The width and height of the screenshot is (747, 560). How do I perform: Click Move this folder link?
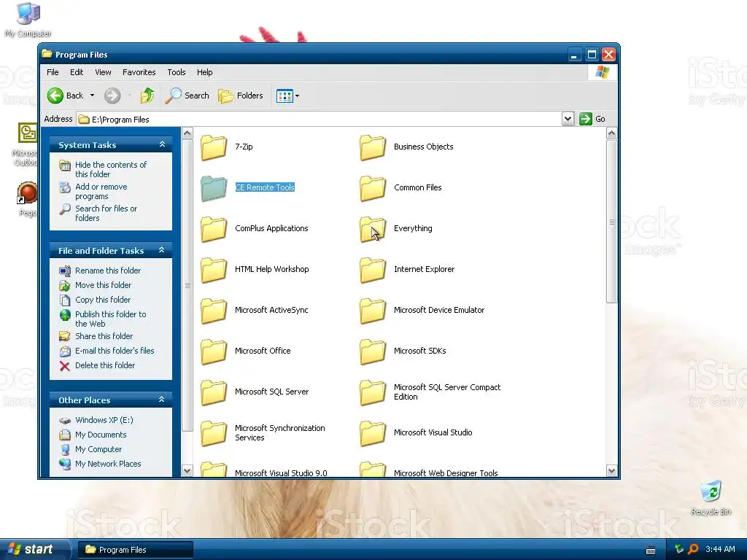(x=103, y=285)
